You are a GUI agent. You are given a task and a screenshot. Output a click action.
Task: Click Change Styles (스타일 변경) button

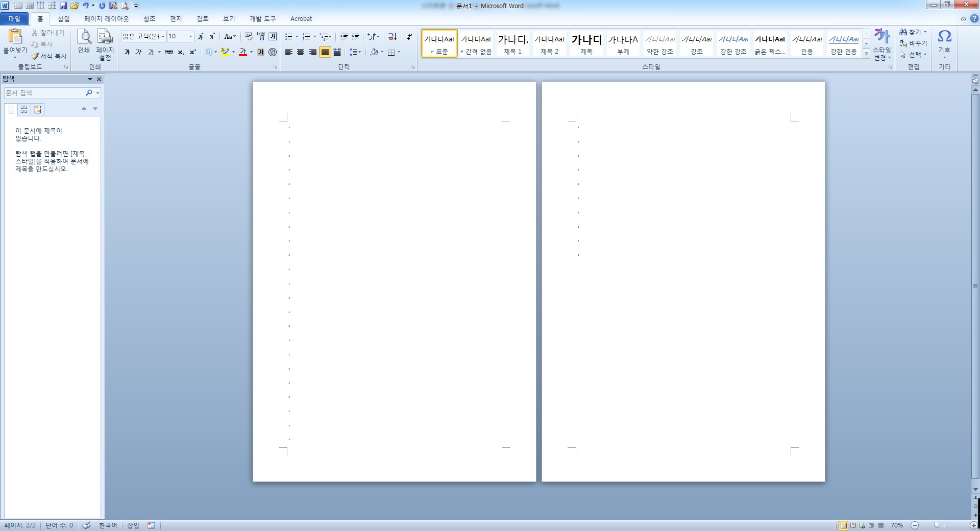click(x=881, y=44)
